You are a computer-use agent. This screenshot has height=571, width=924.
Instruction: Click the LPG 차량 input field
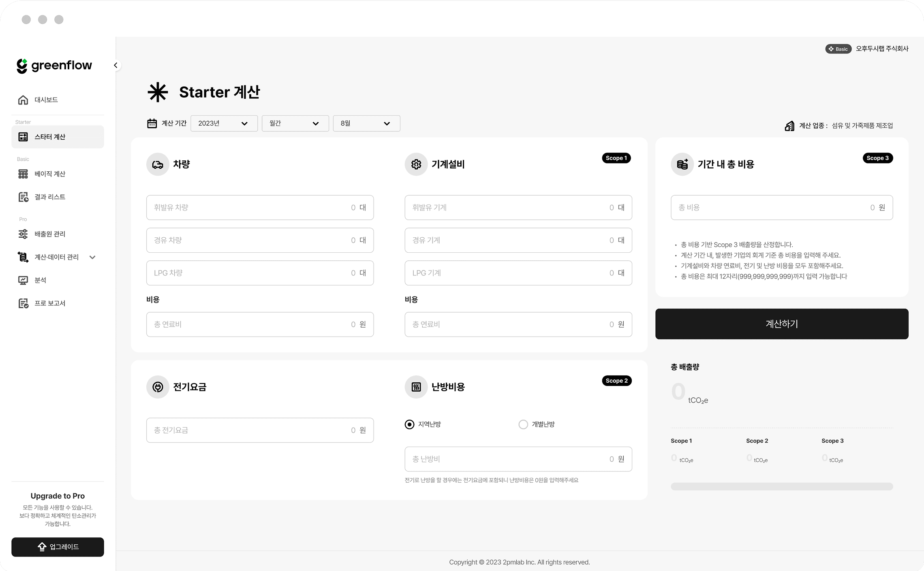[260, 273]
